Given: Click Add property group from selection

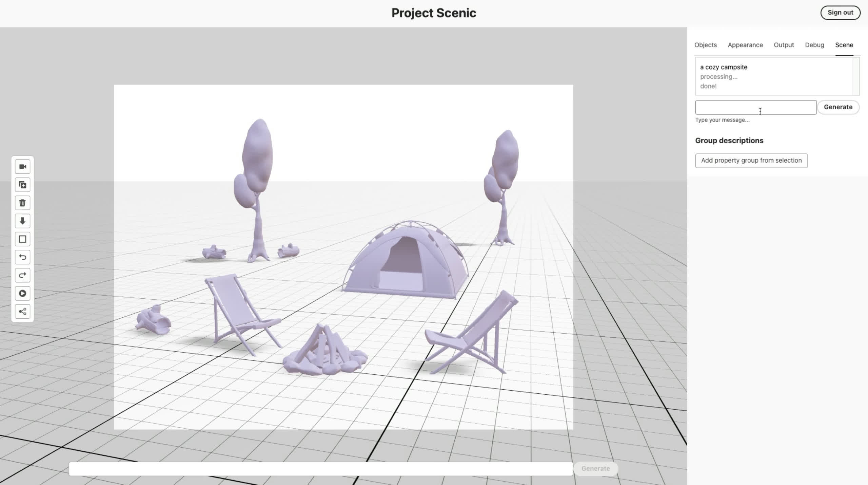Looking at the screenshot, I should 751,161.
